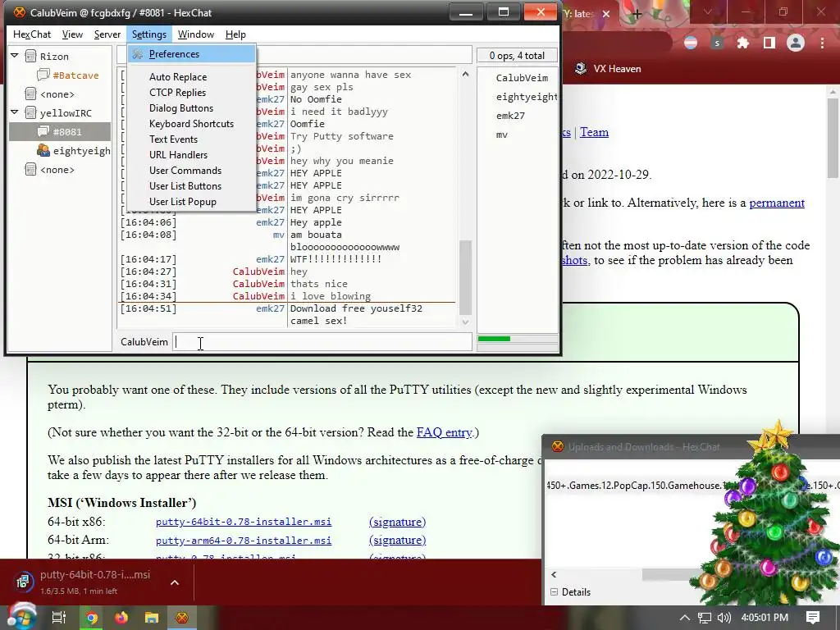Click the gear icon beside Preferences
Image resolution: width=840 pixels, height=630 pixels.
tap(138, 54)
